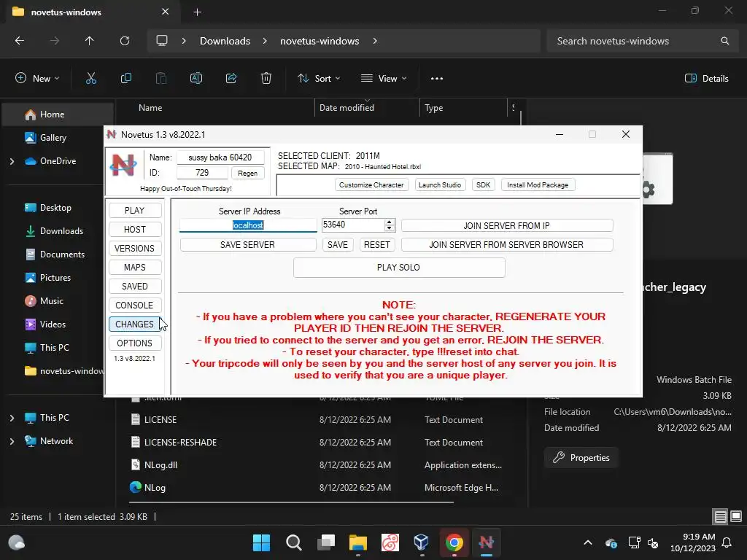Expand chevron after novetus-windows in address bar
The height and width of the screenshot is (560, 747).
375,41
